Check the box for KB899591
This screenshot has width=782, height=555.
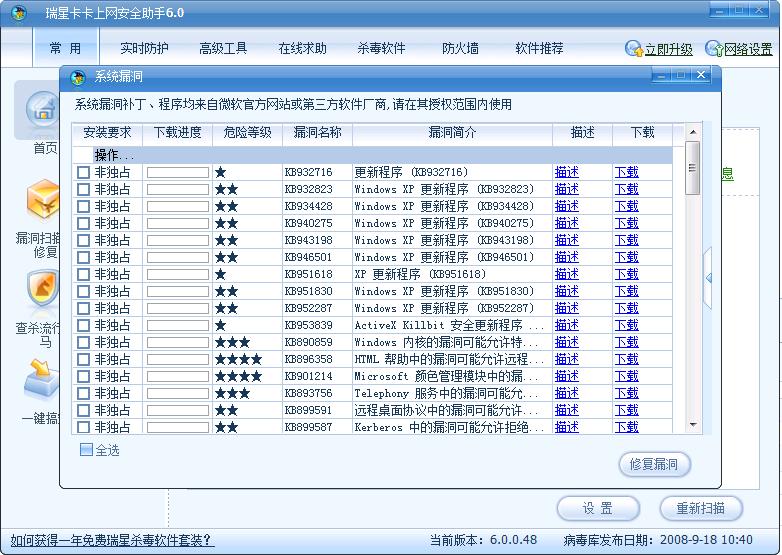(x=83, y=410)
